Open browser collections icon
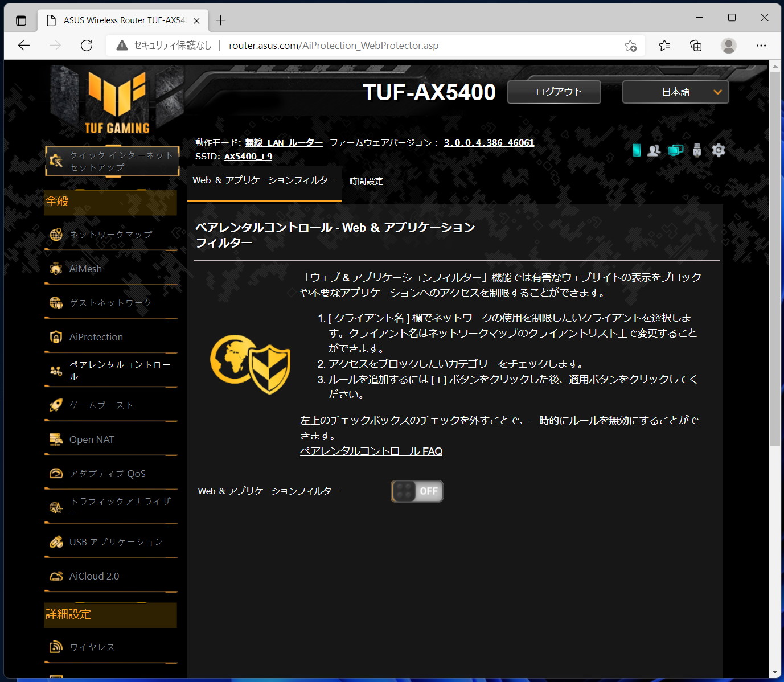 tap(696, 46)
